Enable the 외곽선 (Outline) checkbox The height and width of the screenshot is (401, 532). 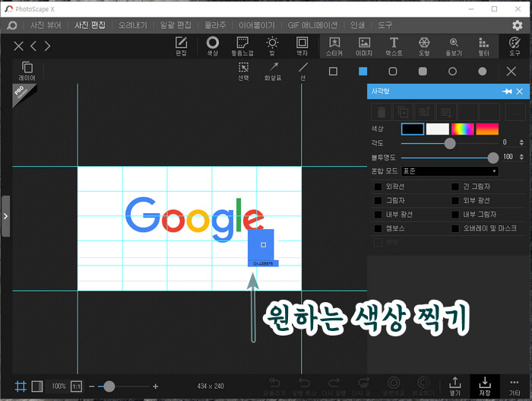tap(378, 186)
